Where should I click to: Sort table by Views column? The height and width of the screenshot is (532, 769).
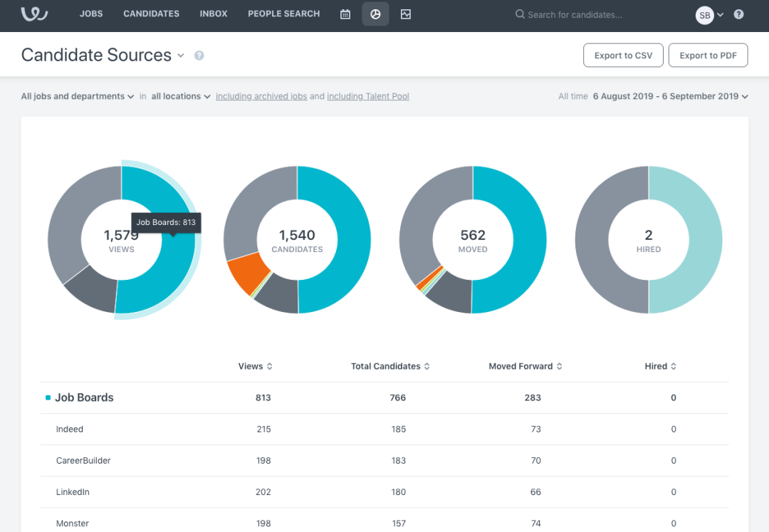pyautogui.click(x=255, y=366)
